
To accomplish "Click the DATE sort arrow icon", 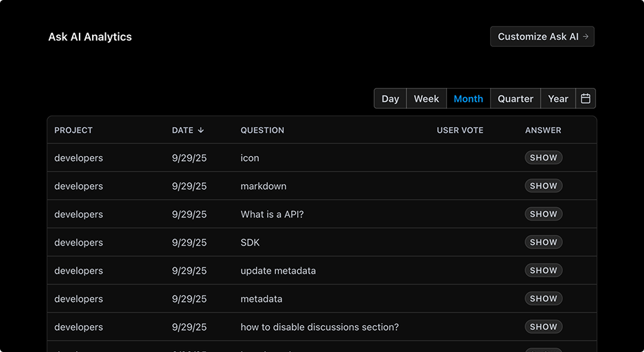I will tap(201, 131).
